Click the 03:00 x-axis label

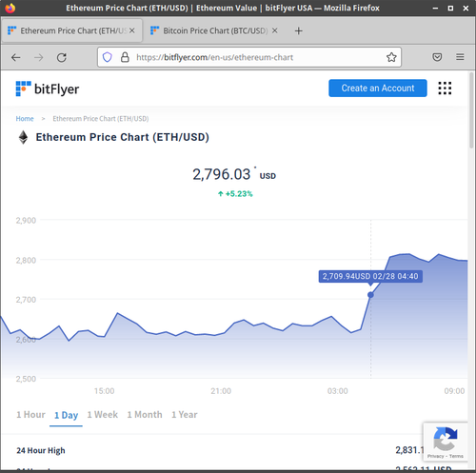338,391
